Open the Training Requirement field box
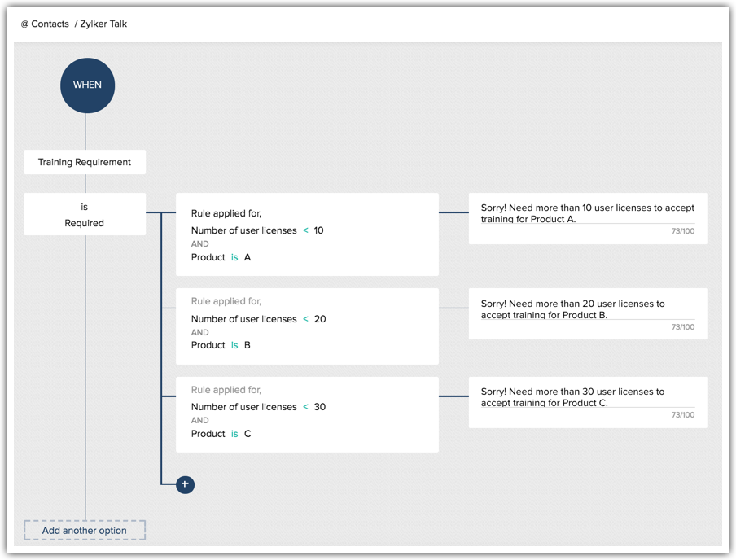 pos(85,162)
